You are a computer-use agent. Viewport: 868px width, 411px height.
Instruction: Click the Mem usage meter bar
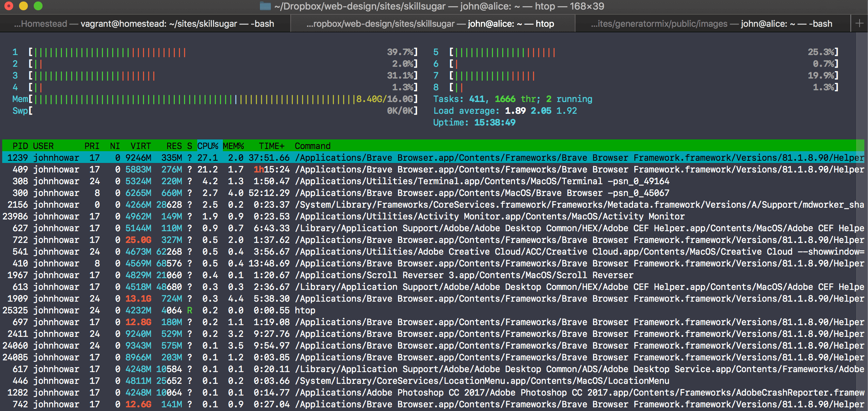pos(223,99)
